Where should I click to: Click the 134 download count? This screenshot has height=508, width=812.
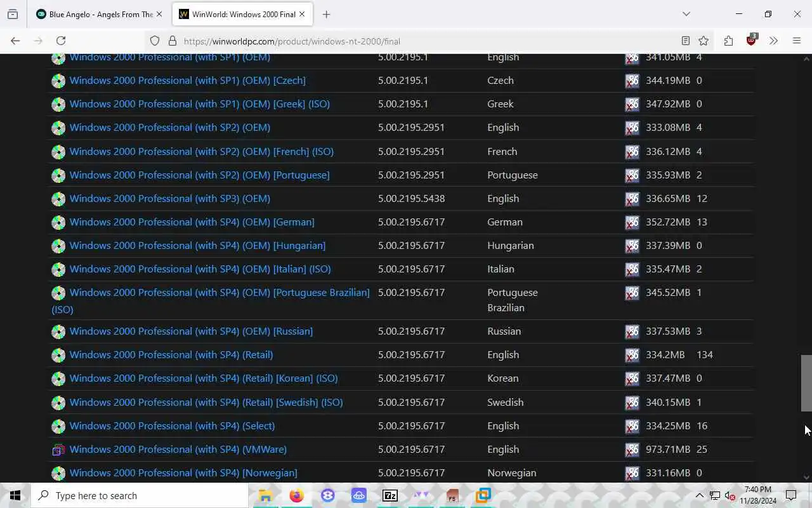pos(705,354)
